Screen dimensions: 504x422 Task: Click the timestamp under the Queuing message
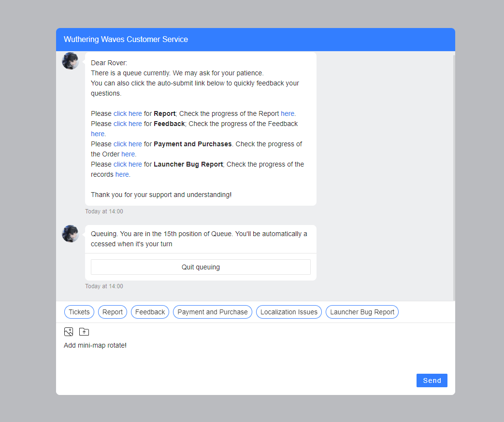click(x=104, y=286)
